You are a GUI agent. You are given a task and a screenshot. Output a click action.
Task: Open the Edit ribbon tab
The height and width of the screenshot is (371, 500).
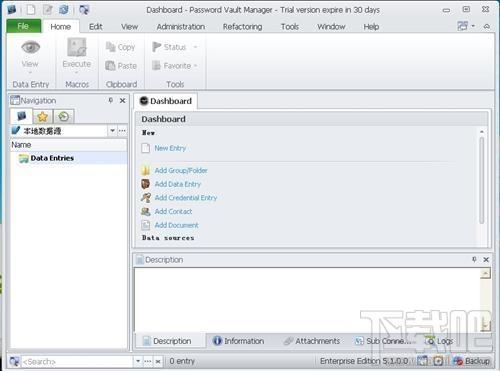pyautogui.click(x=96, y=26)
